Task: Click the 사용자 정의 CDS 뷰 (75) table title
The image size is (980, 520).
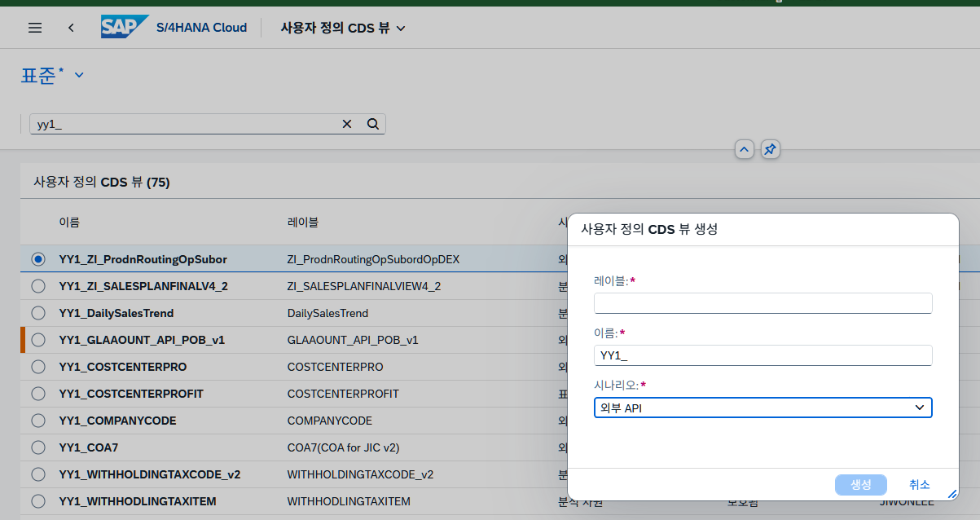Action: pos(102,182)
